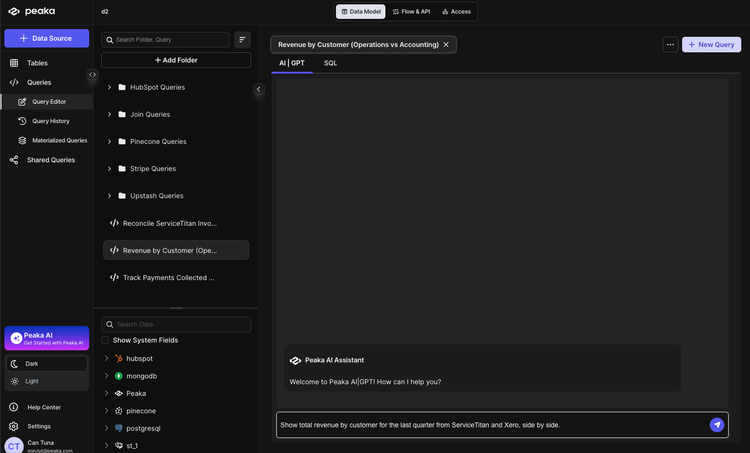Expand Upstash Queries folder
The height and width of the screenshot is (453, 750).
110,196
